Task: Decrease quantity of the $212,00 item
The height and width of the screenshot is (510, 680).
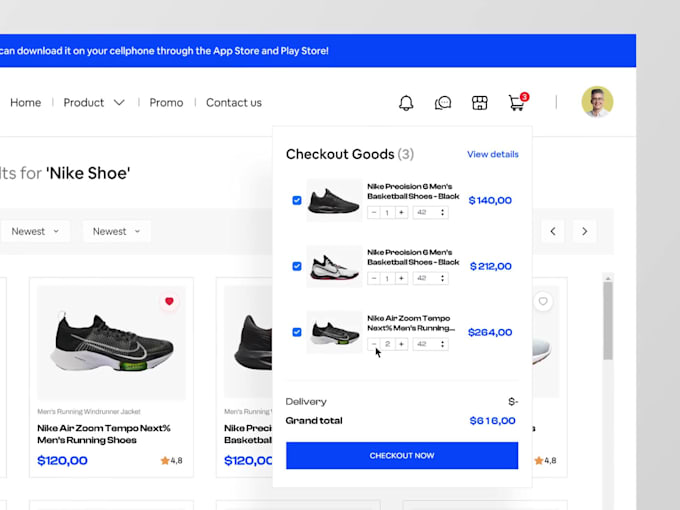Action: pyautogui.click(x=374, y=278)
